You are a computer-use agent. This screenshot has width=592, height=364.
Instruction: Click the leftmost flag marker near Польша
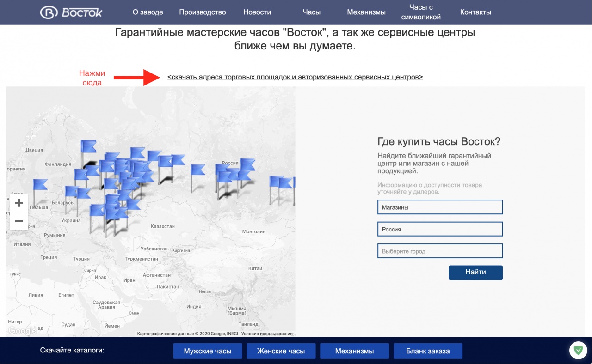click(x=40, y=185)
